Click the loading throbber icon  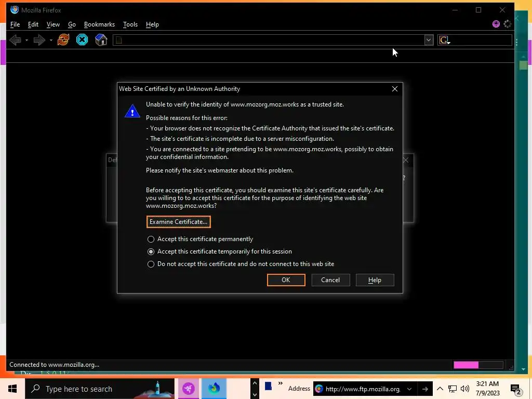507,24
